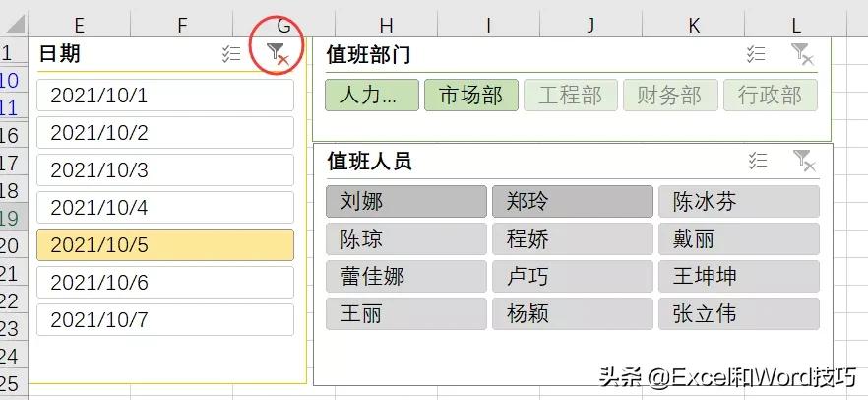Select column H header
Viewport: 868px width, 400px height.
click(387, 25)
